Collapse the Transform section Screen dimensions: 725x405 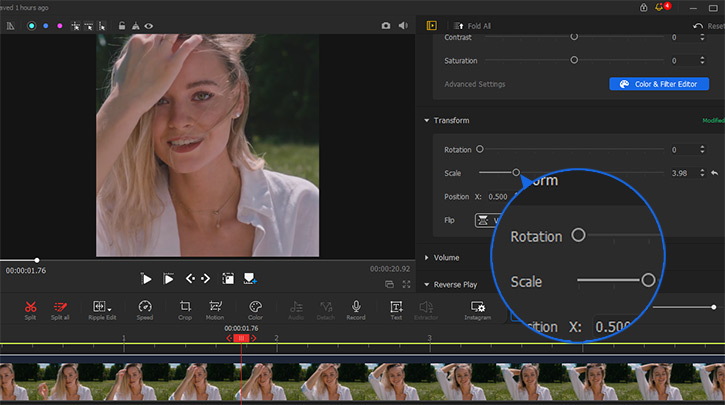427,120
